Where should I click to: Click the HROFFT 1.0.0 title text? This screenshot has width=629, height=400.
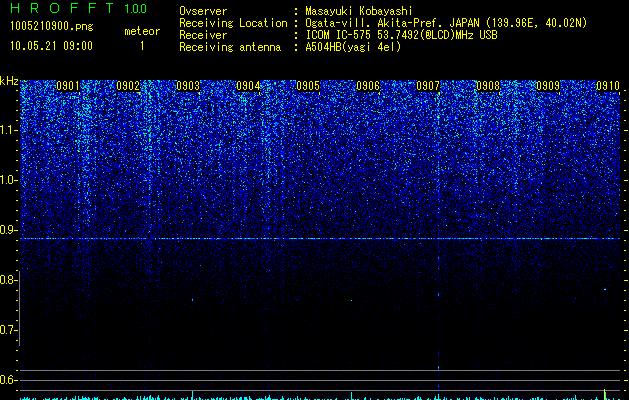[79, 8]
